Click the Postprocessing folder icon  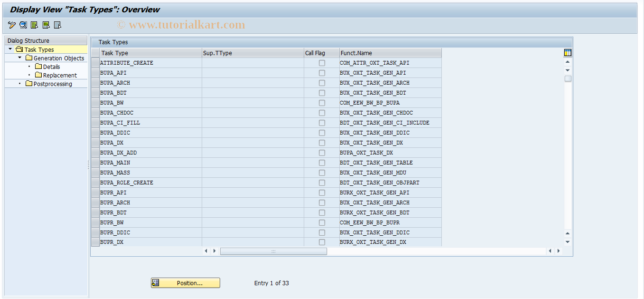pyautogui.click(x=28, y=84)
